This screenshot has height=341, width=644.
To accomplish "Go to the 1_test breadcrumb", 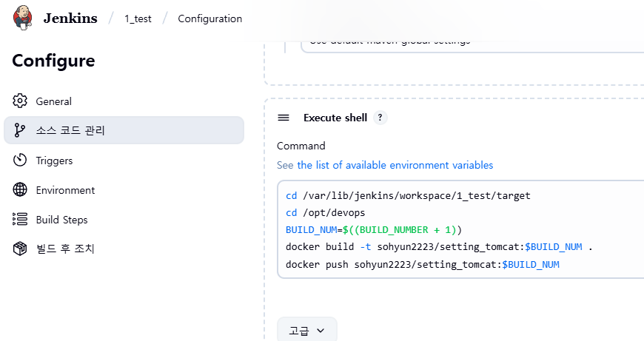I will click(138, 19).
